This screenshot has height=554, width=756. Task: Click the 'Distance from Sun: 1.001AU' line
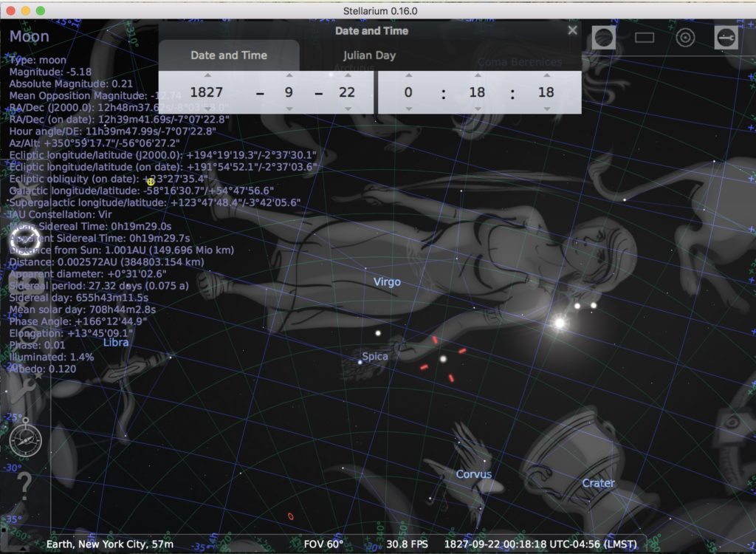[x=122, y=250]
